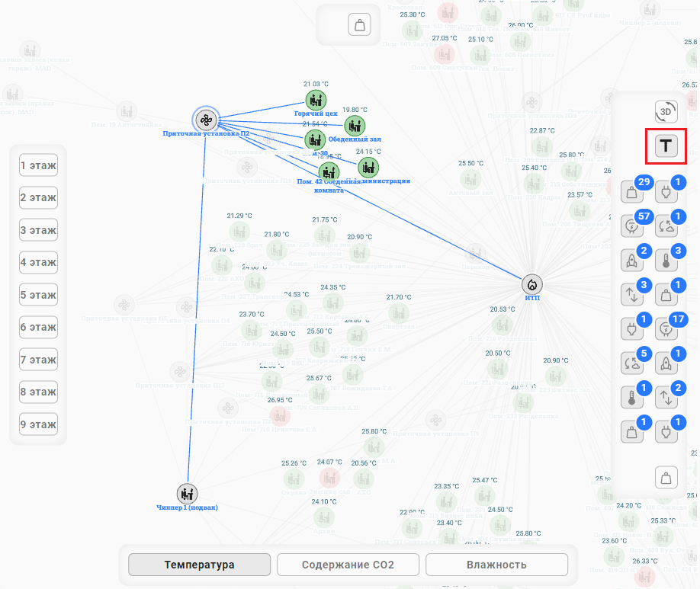This screenshot has width=700, height=589.
Task: Select the Приточная установка П2 fan node
Action: point(205,120)
